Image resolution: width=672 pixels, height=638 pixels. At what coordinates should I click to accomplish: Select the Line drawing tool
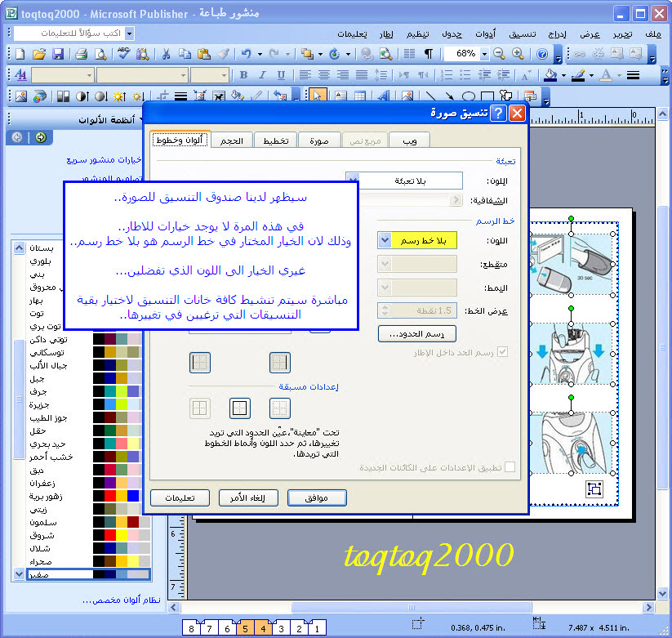click(430, 96)
